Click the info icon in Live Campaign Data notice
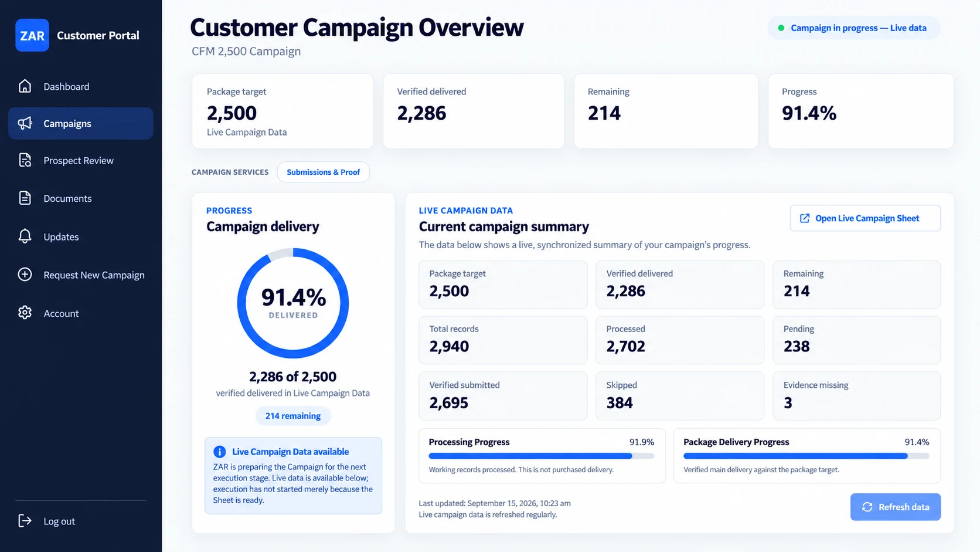This screenshot has width=980, height=552. [219, 452]
